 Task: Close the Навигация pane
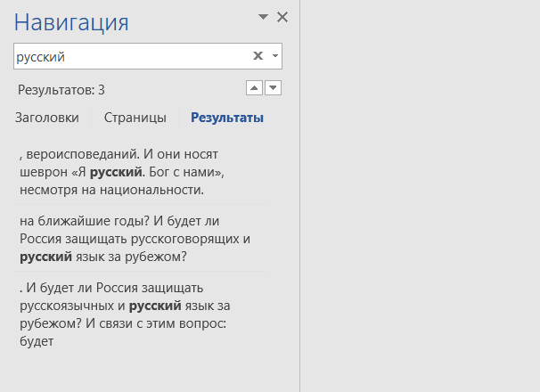(282, 17)
